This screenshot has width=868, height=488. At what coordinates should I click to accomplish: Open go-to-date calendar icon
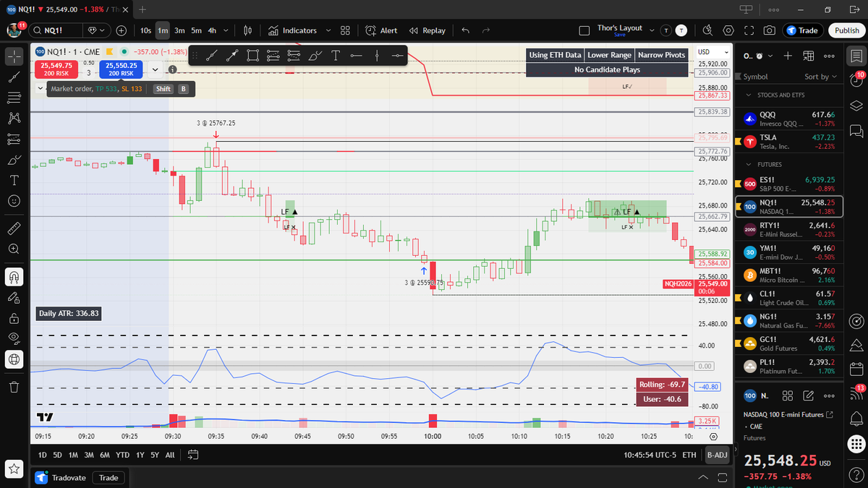[x=193, y=455]
